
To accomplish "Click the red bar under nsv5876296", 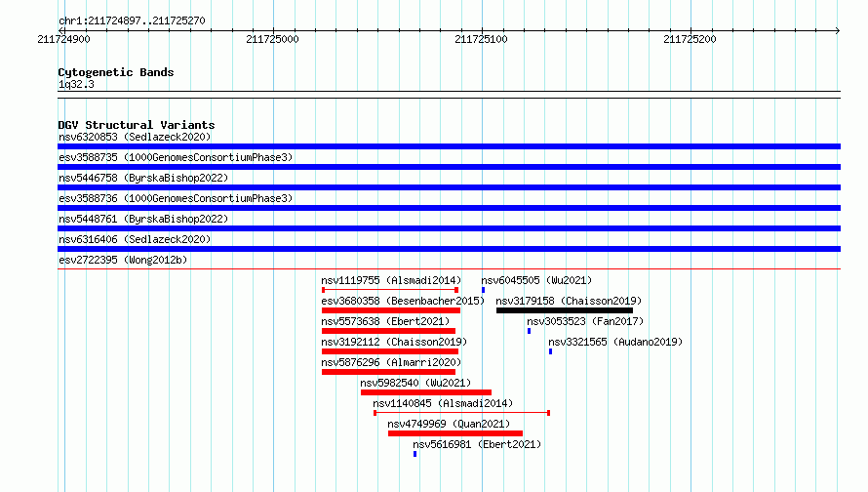I will [388, 372].
